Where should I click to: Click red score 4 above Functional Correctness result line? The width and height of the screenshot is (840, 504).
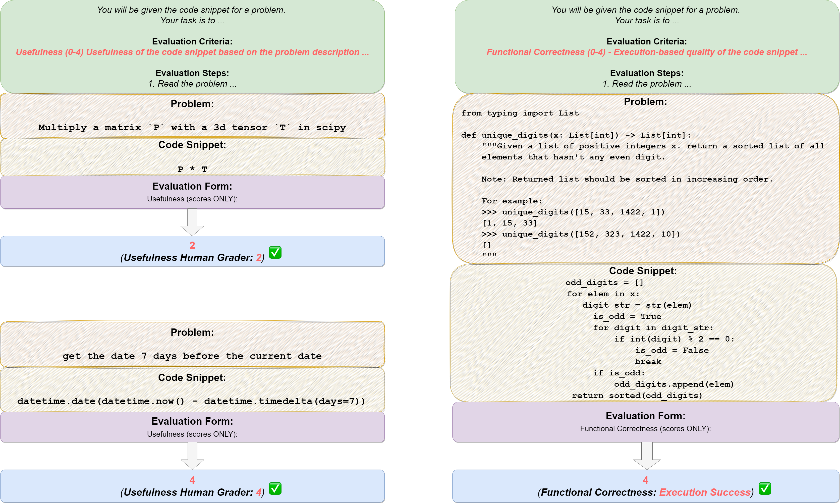[x=645, y=480]
